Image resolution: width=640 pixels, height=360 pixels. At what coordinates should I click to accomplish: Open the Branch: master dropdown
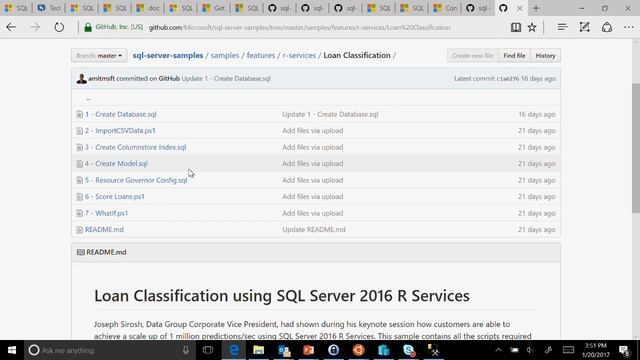point(99,56)
